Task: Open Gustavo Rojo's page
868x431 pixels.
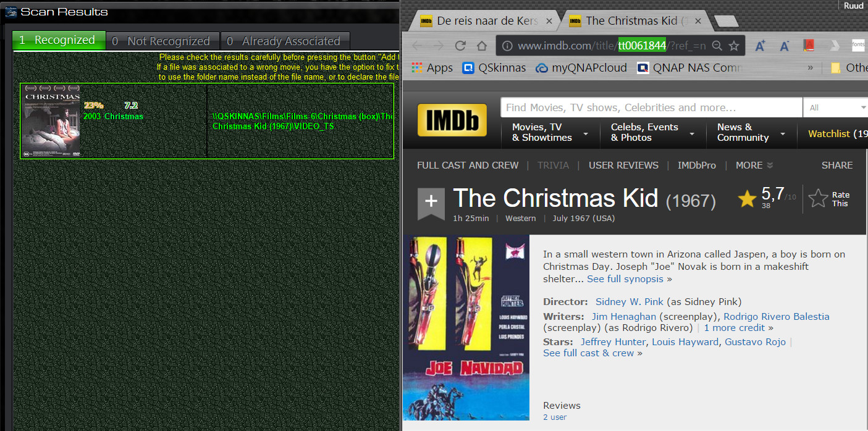Action: pos(755,341)
